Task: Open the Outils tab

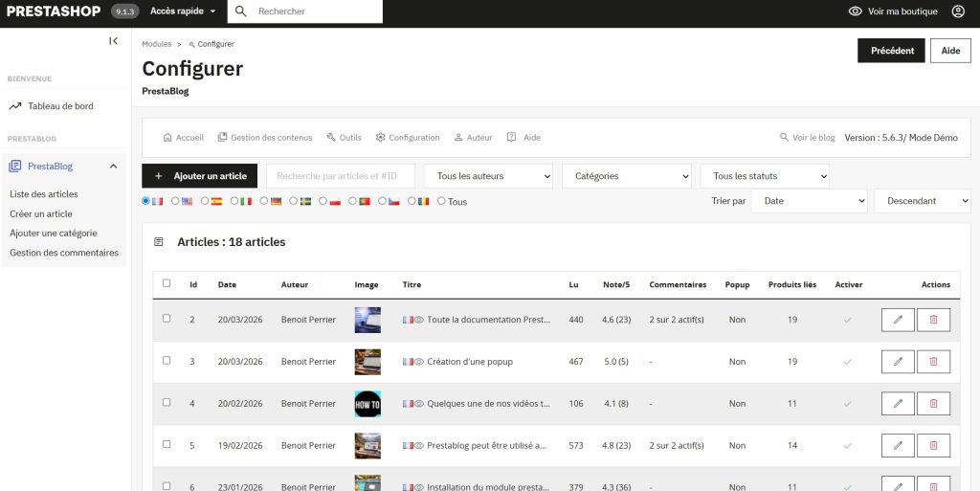Action: click(344, 138)
